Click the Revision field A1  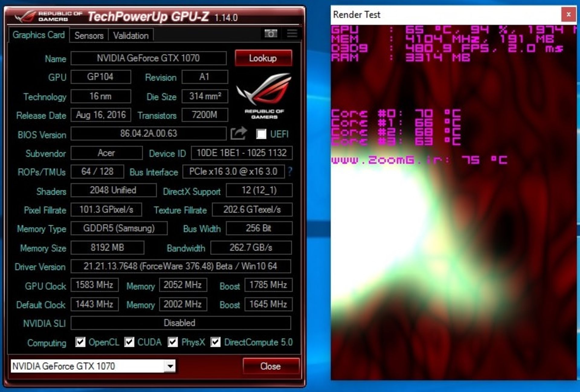pos(205,77)
